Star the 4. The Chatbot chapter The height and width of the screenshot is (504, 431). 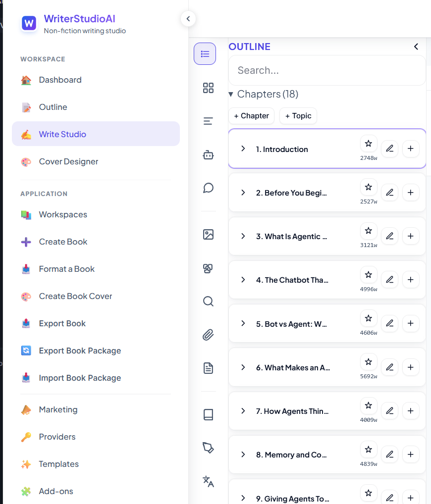pos(368,274)
